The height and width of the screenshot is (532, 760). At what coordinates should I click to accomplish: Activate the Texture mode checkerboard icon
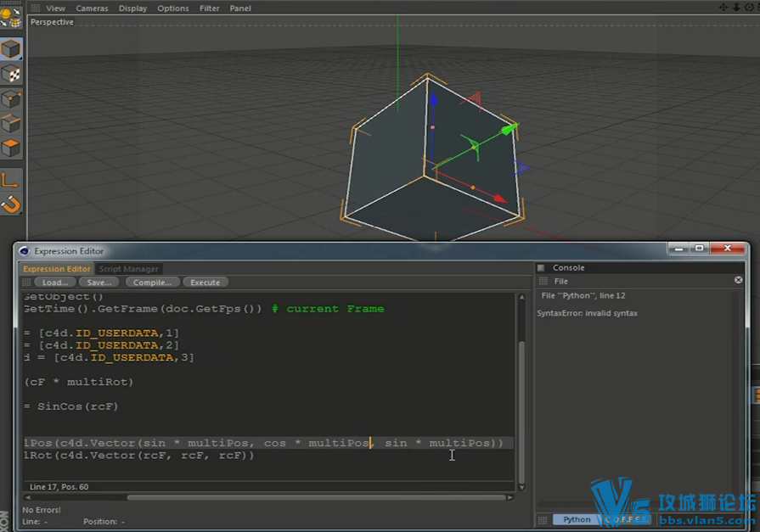click(11, 74)
